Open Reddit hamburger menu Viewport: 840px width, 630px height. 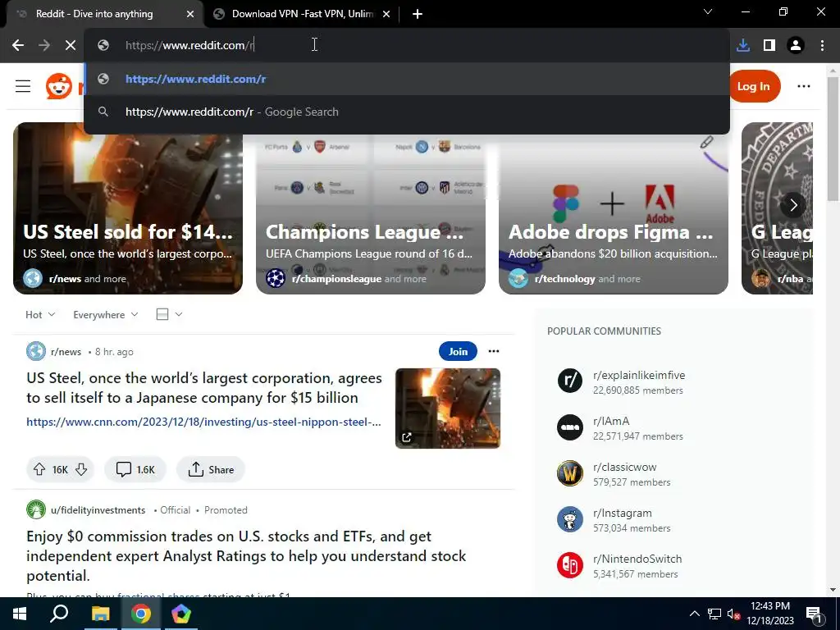[x=22, y=85]
